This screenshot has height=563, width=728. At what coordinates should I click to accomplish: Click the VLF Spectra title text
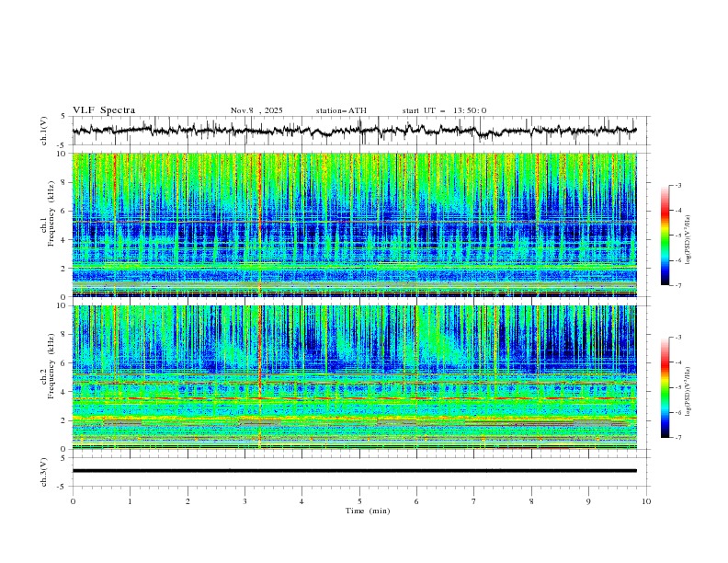point(104,110)
